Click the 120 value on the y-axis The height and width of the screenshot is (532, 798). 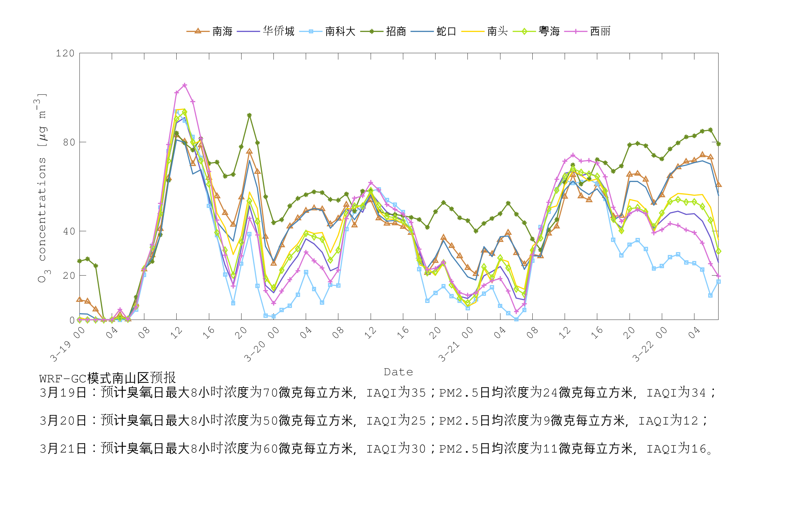(x=66, y=53)
